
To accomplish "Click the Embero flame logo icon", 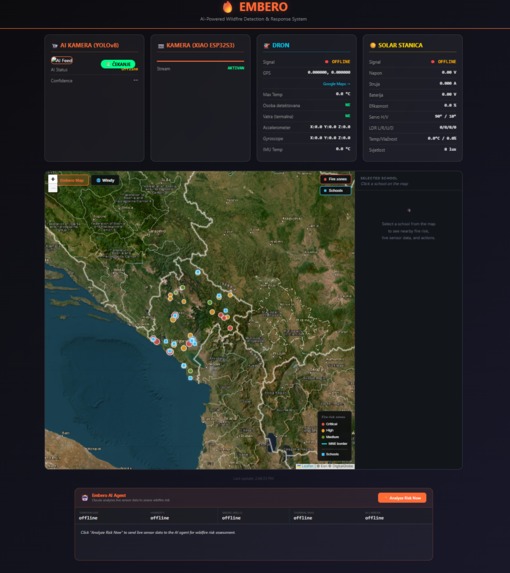I will coord(228,7).
